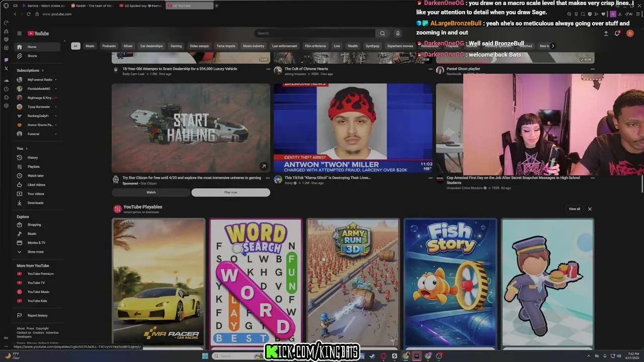Open options for Klarna Glitch video
This screenshot has width=644, height=362.
coord(430,178)
